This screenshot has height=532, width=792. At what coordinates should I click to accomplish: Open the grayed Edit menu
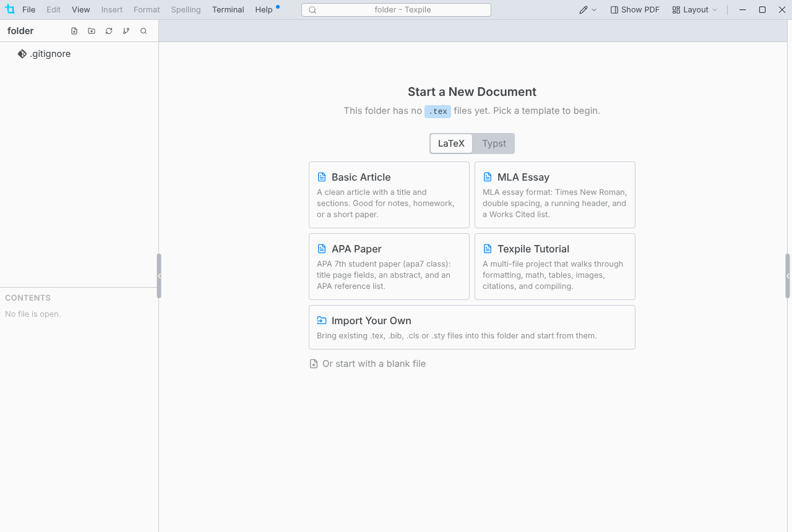(53, 10)
